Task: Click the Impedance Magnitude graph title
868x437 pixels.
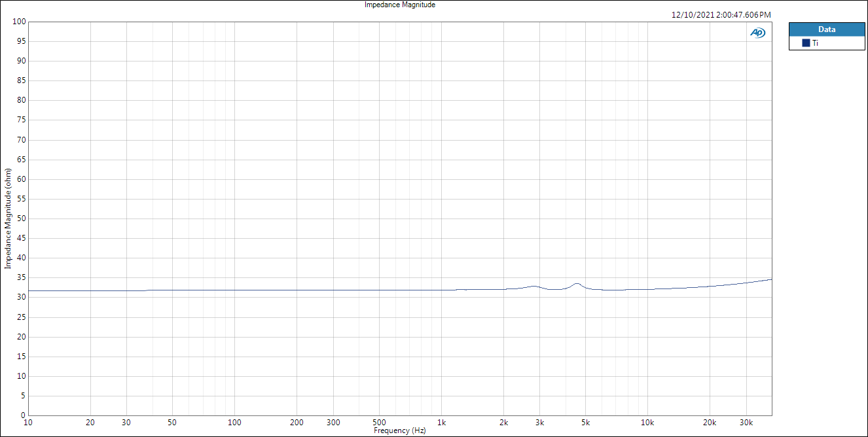Action: [x=399, y=5]
